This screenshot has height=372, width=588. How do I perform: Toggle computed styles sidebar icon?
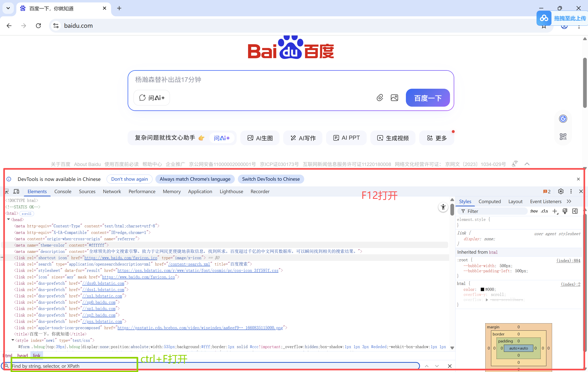tap(575, 211)
